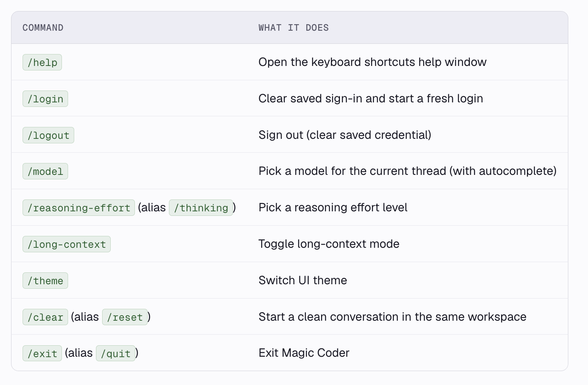The image size is (588, 385).
Task: Click 'Pick a reasoning effort level' text
Action: pos(333,207)
